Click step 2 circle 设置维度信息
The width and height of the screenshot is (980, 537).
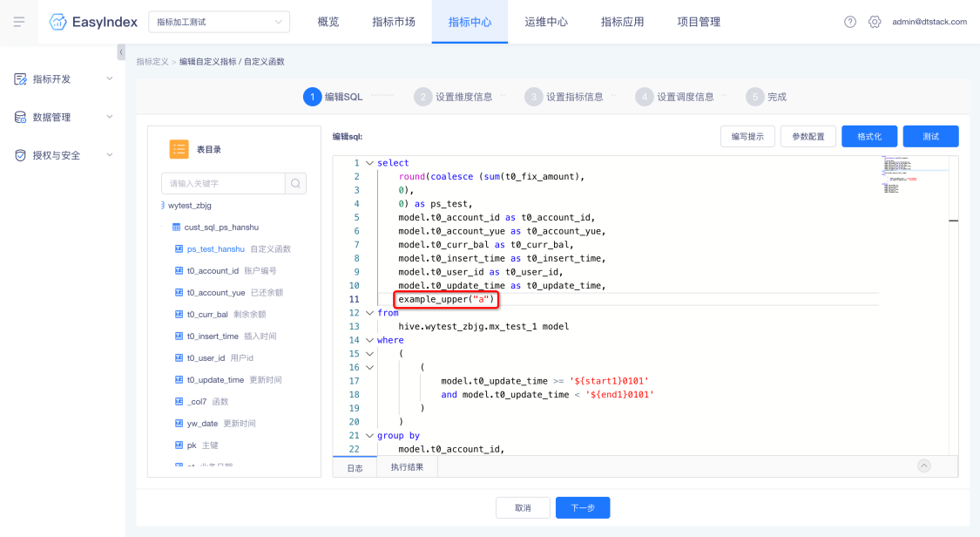coord(423,97)
